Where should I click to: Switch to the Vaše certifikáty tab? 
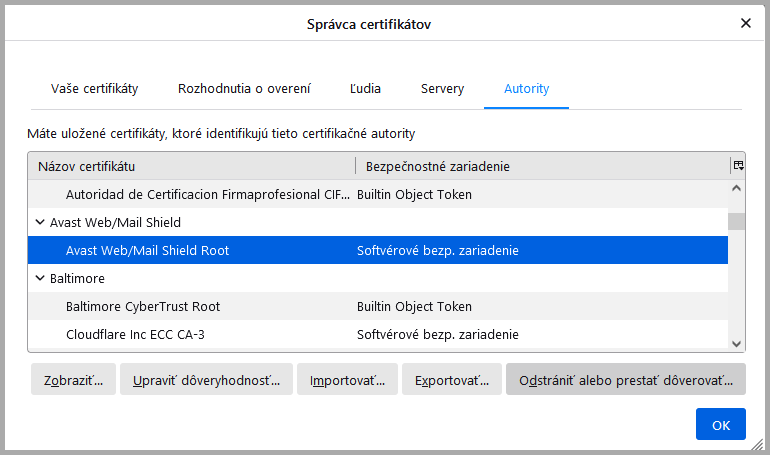pos(95,89)
